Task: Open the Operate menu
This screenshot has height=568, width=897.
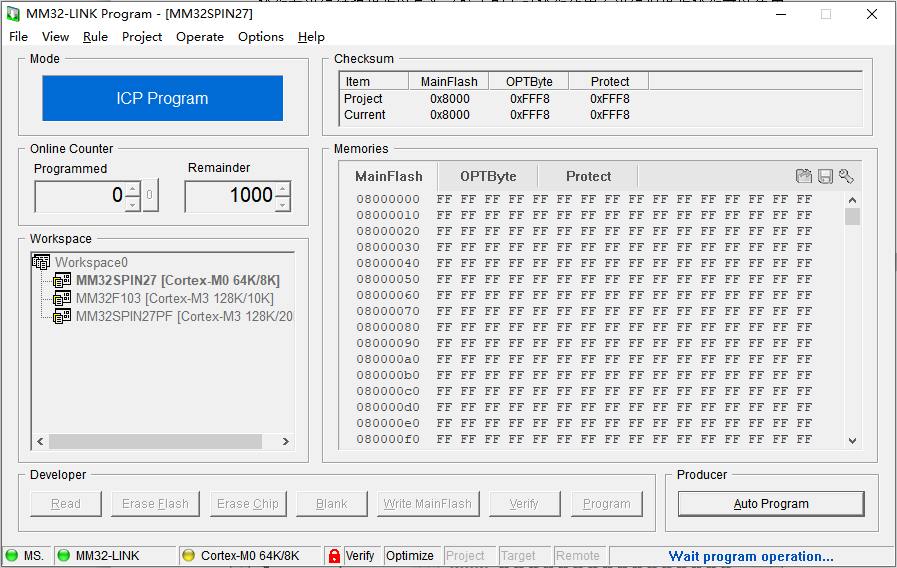Action: [x=200, y=37]
